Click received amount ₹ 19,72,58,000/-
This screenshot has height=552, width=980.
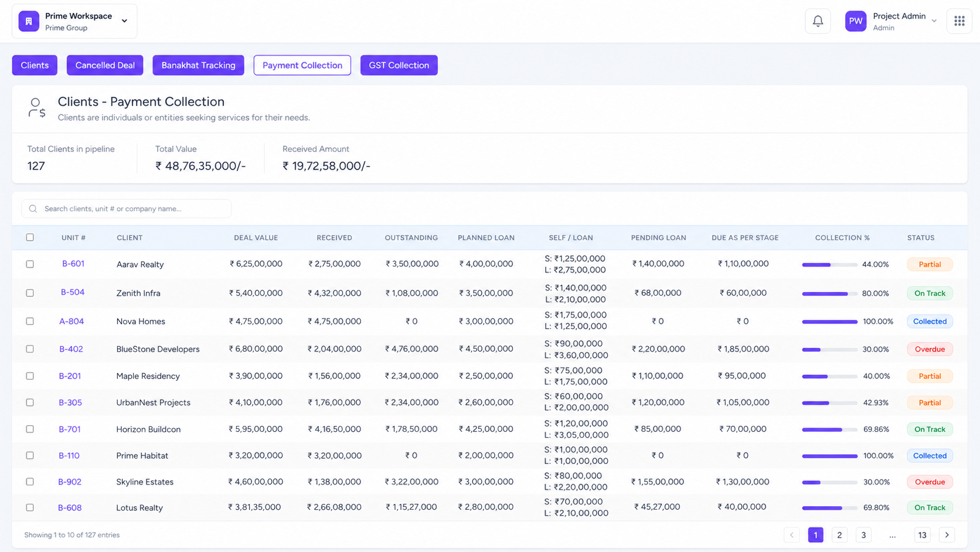coord(326,166)
